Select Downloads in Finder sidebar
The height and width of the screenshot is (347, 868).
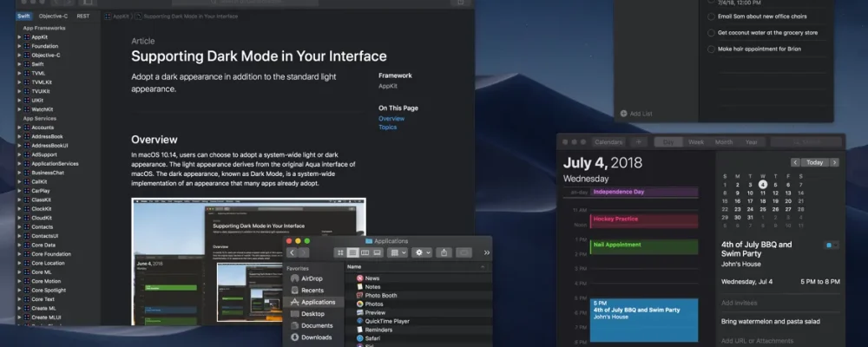pos(311,337)
